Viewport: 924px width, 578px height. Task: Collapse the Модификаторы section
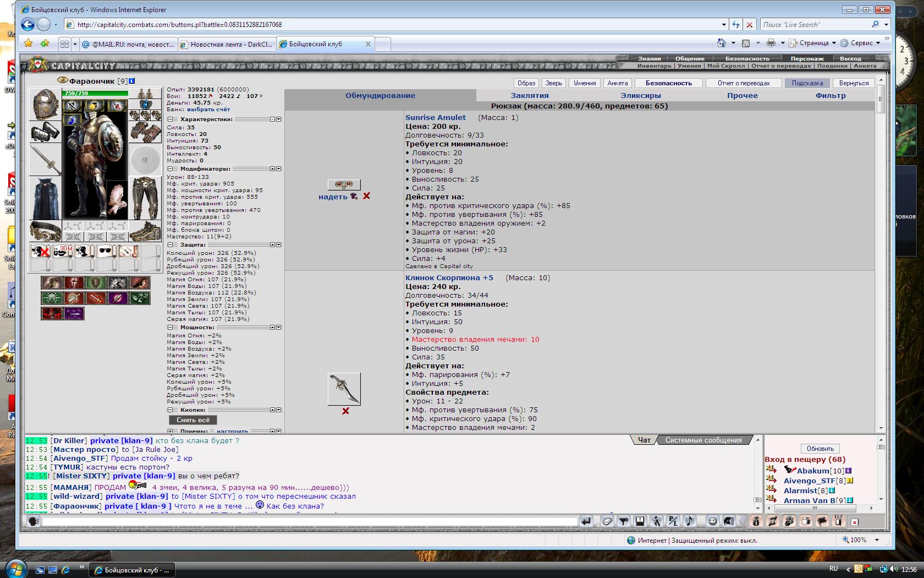click(170, 169)
